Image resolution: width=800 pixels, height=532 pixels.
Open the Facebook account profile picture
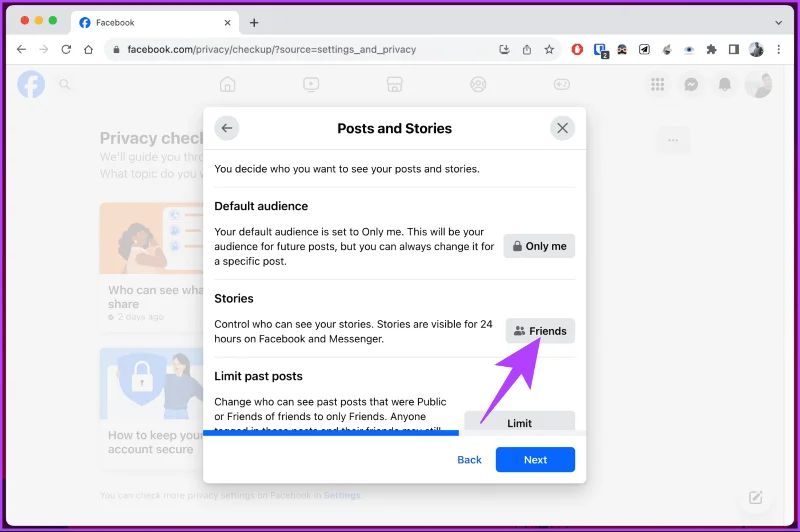click(758, 84)
